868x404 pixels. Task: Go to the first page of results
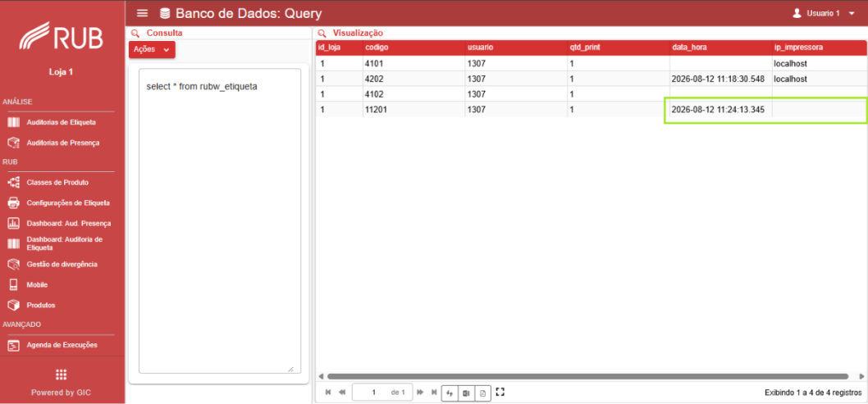(328, 393)
